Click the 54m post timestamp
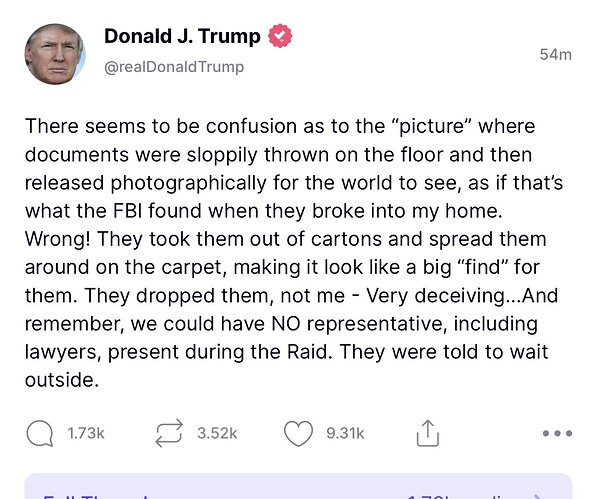 point(556,55)
